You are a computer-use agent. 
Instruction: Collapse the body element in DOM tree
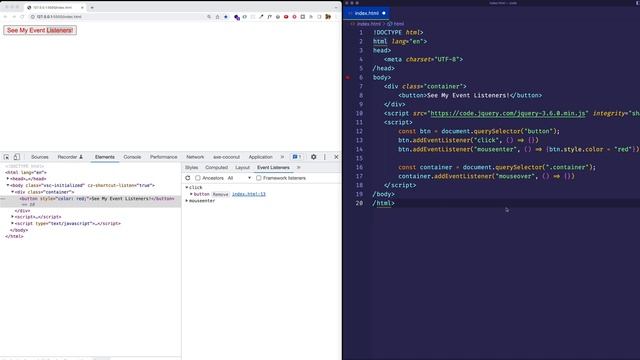[x=8, y=185]
